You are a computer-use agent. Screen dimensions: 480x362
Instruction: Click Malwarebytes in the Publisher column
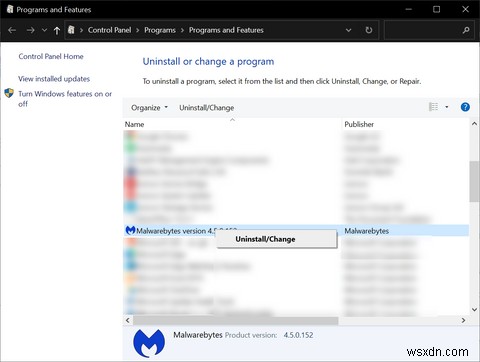366,231
